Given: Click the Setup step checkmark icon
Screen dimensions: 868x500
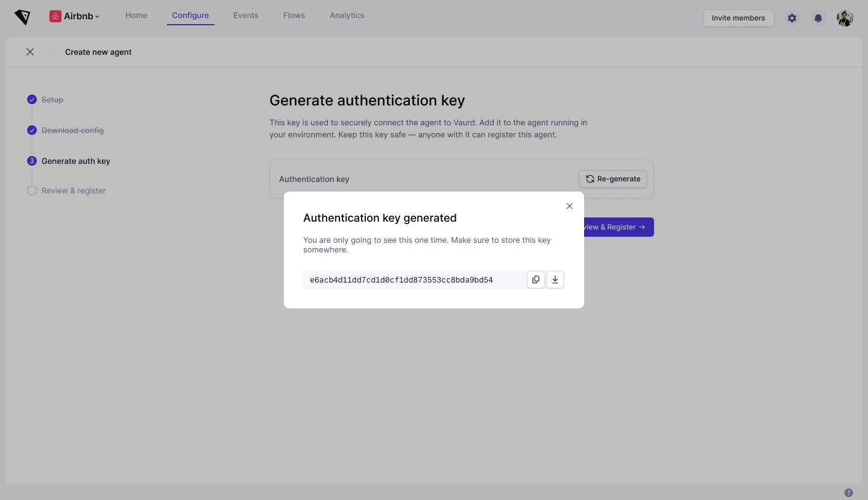Looking at the screenshot, I should (32, 99).
